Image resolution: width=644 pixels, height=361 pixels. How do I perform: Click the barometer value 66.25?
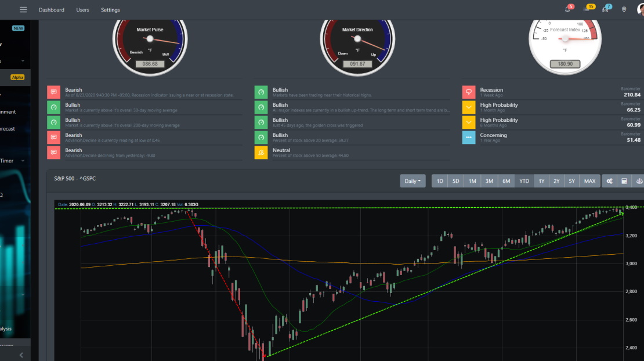coord(634,110)
